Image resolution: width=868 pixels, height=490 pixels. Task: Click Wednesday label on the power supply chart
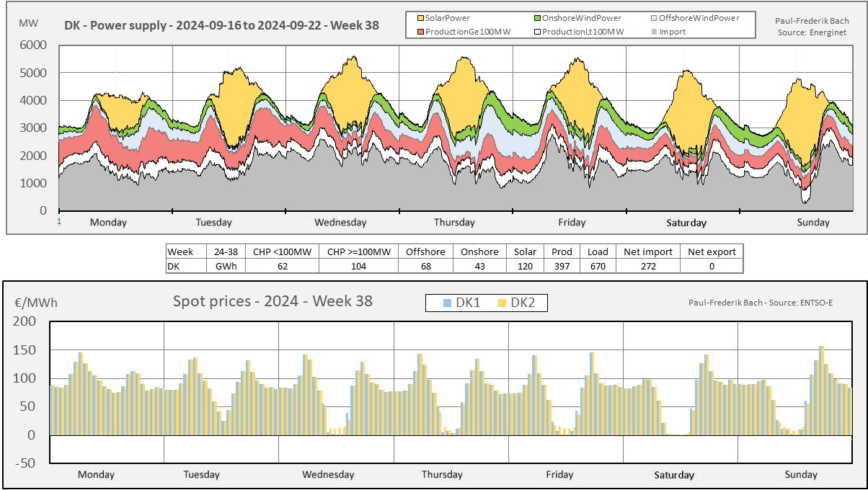[340, 223]
